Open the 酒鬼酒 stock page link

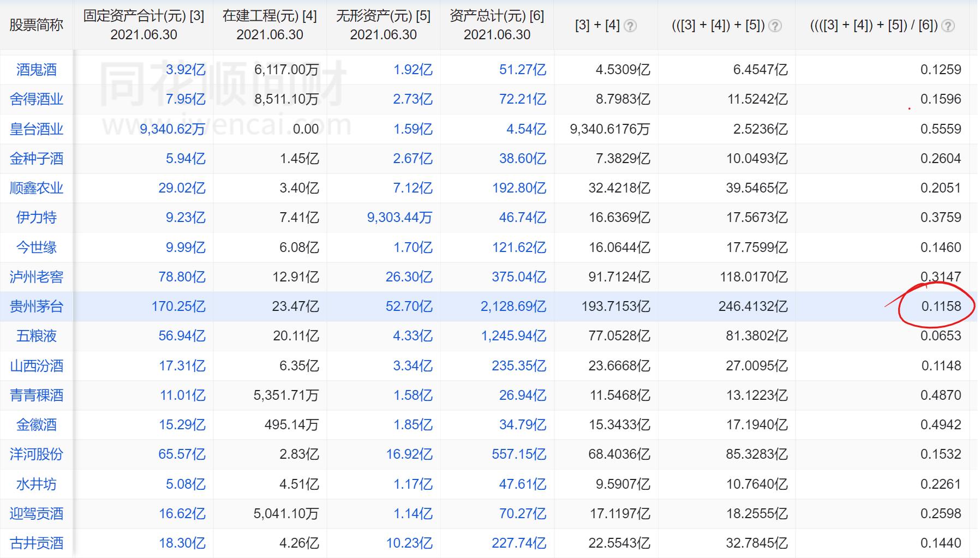pos(37,70)
